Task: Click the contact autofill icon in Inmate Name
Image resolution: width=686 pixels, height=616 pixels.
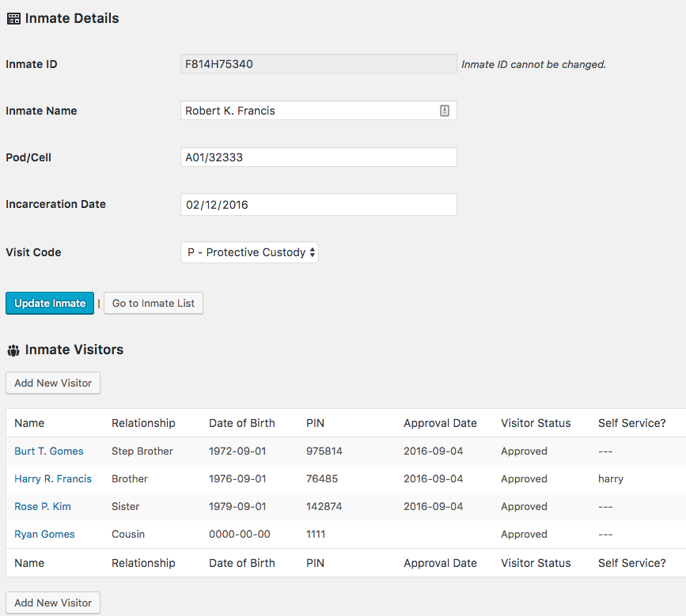Action: 445,111
